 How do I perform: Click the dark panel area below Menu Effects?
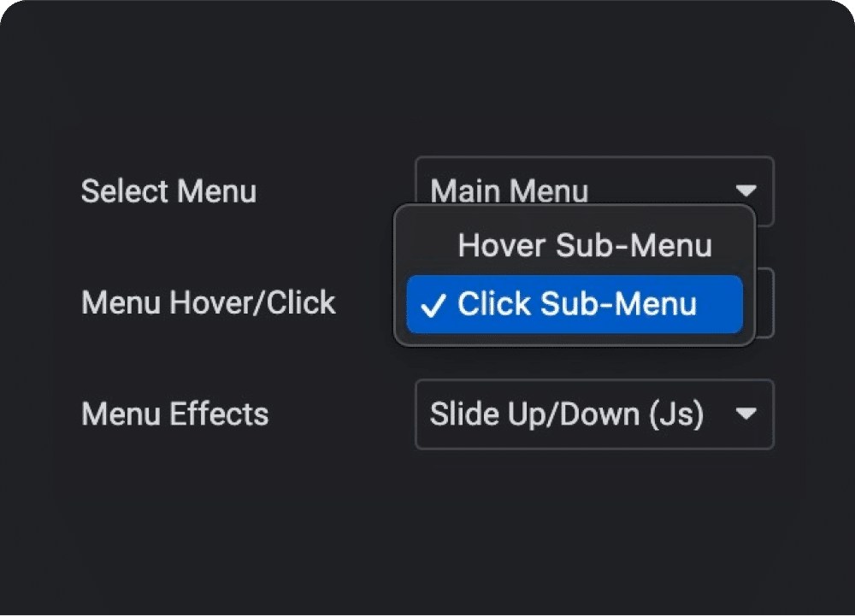click(427, 523)
